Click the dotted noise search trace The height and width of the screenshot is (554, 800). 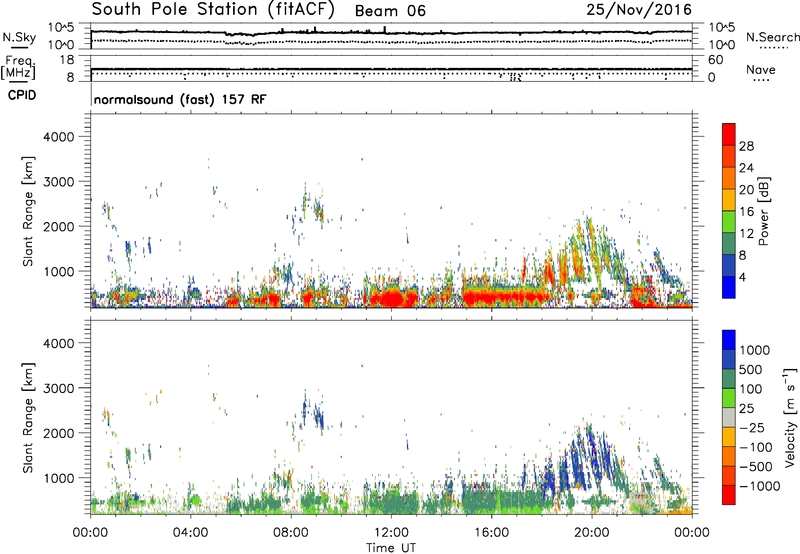pyautogui.click(x=391, y=40)
